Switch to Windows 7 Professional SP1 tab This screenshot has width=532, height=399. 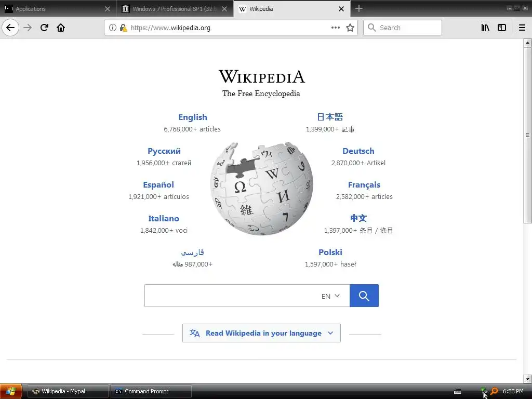tap(175, 9)
